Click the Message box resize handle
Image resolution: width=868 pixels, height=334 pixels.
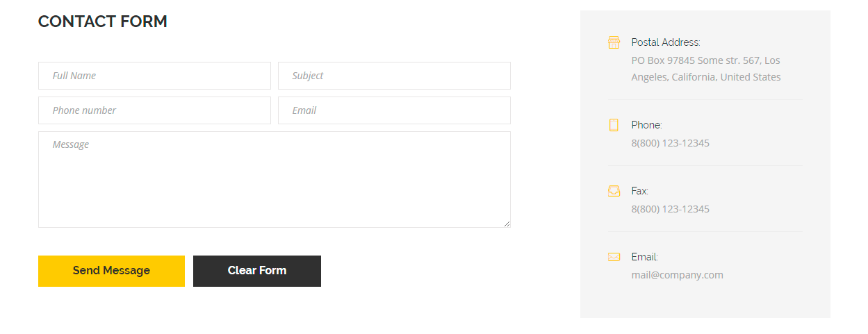507,224
